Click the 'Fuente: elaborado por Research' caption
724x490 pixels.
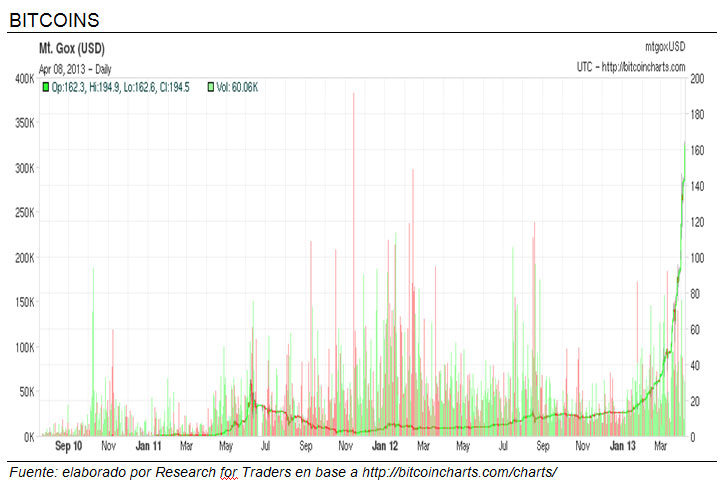click(x=112, y=472)
